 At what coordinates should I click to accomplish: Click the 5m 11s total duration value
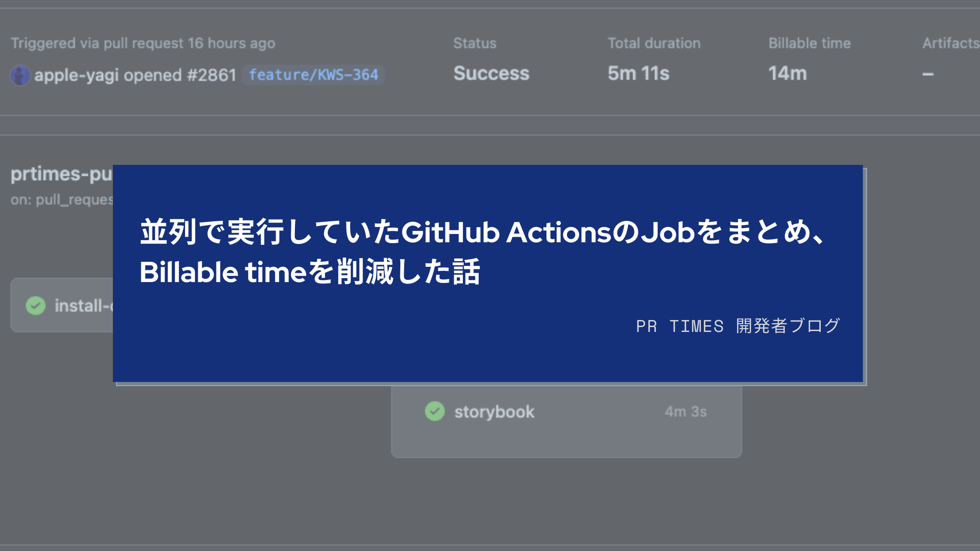638,73
